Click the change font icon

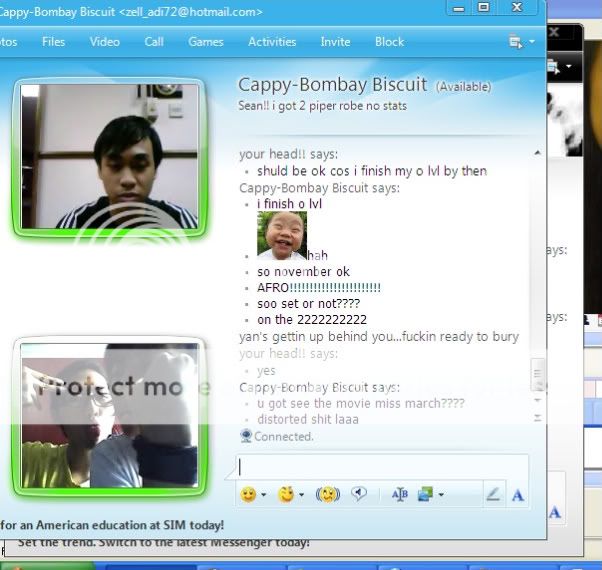pos(400,494)
